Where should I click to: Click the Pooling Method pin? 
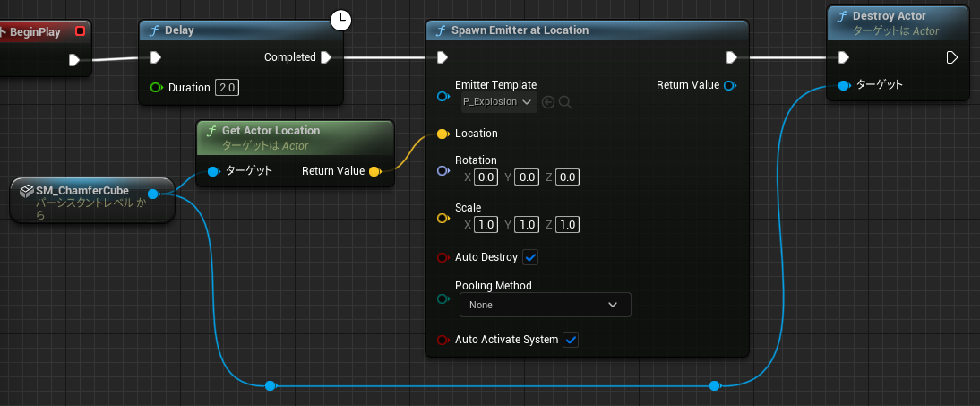(x=443, y=299)
